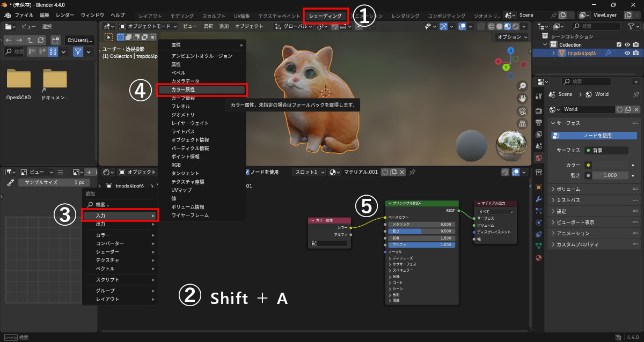Expand the Custom Properties panel

pyautogui.click(x=595, y=244)
